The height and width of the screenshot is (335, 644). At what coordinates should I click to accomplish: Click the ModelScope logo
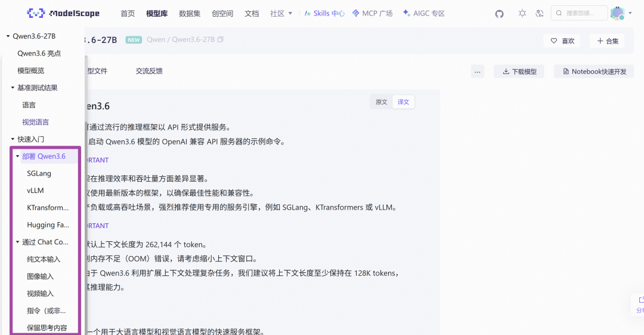63,13
